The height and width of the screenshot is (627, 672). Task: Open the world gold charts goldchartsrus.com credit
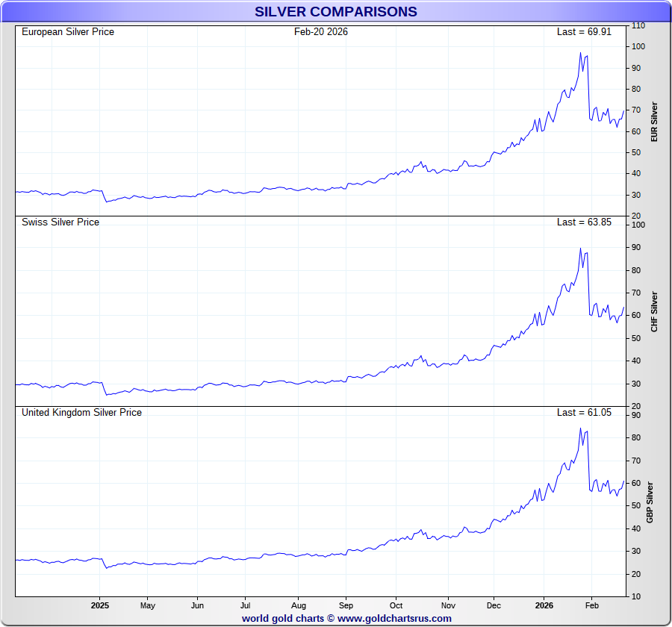346,618
